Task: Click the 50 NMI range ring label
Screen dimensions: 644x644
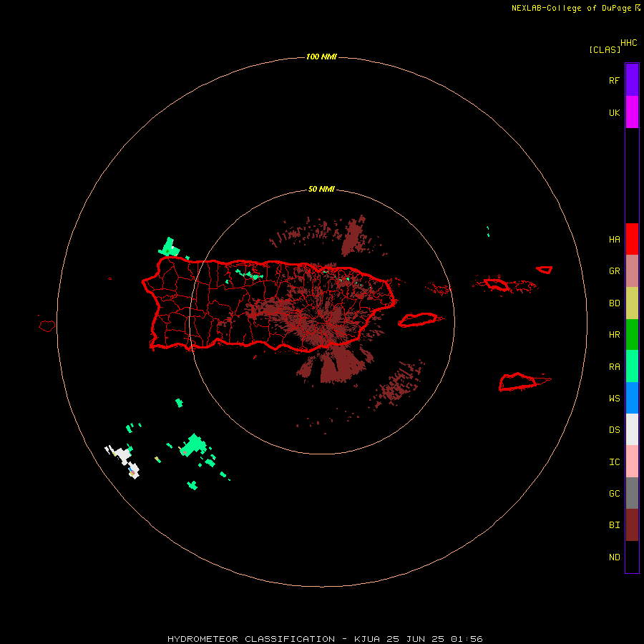Action: coord(321,190)
